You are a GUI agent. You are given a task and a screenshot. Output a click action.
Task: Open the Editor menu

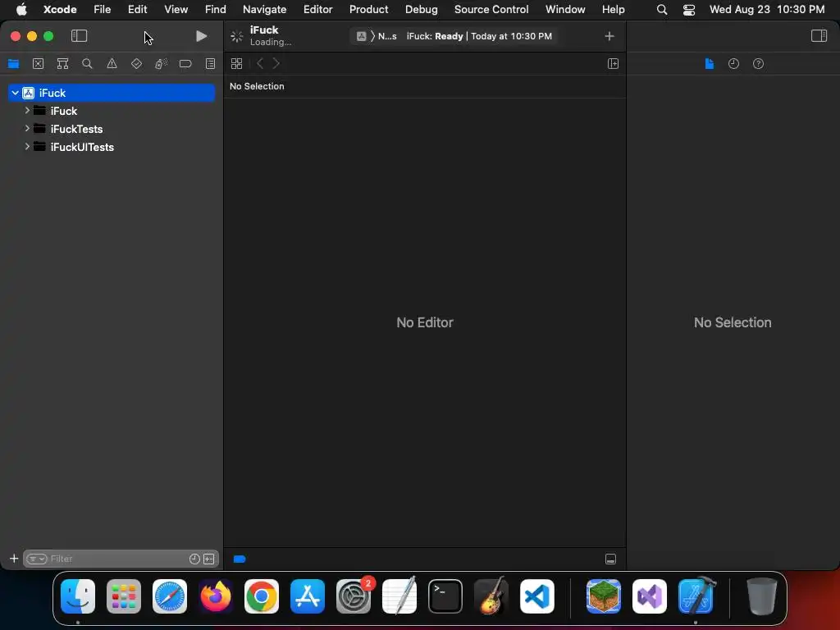pyautogui.click(x=317, y=9)
